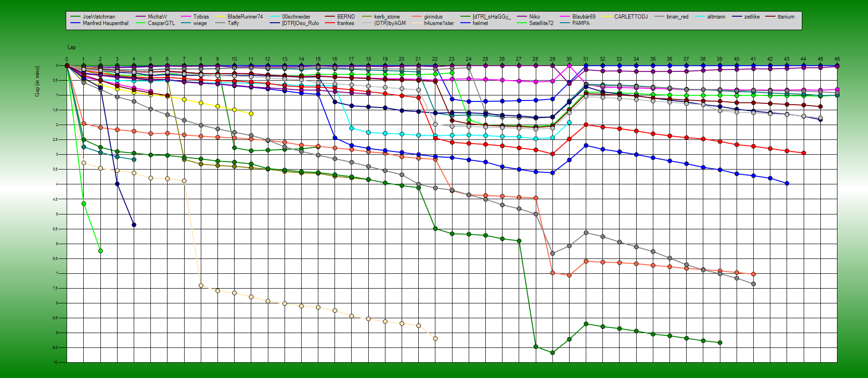Click 00schneider legend label
868x378 pixels.
point(297,17)
